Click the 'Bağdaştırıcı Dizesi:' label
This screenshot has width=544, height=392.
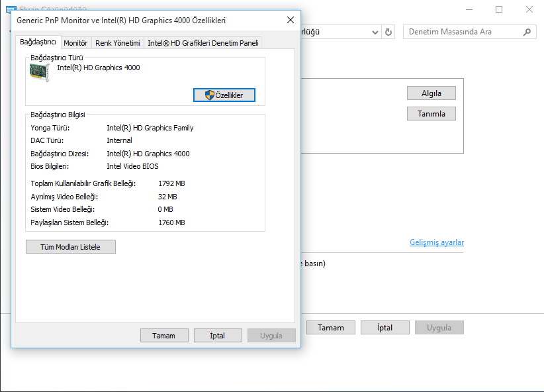(60, 154)
